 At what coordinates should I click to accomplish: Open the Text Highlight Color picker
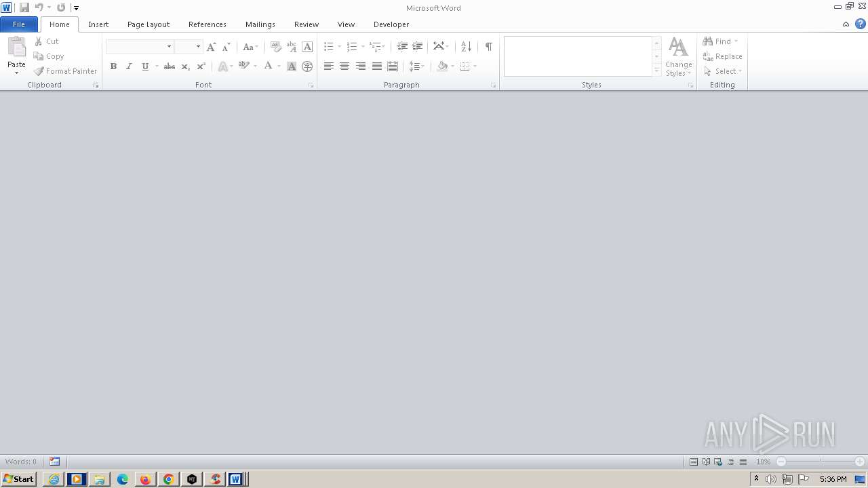tap(248, 66)
